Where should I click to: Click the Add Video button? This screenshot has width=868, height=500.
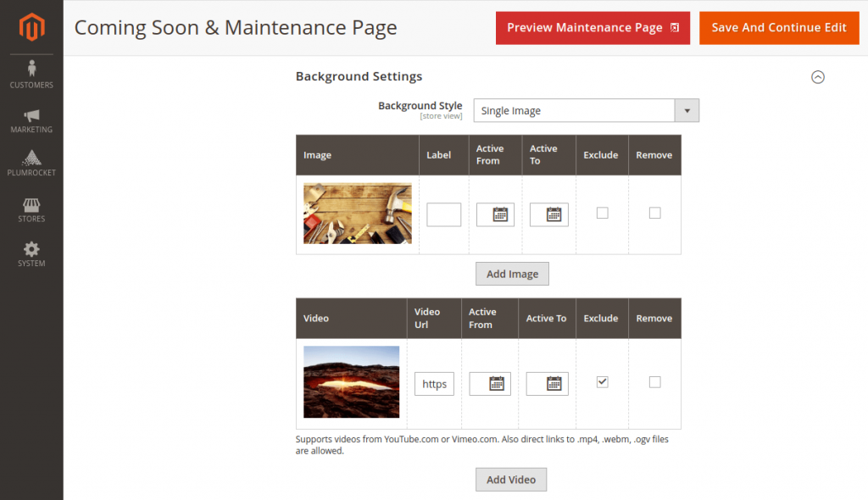coord(511,479)
